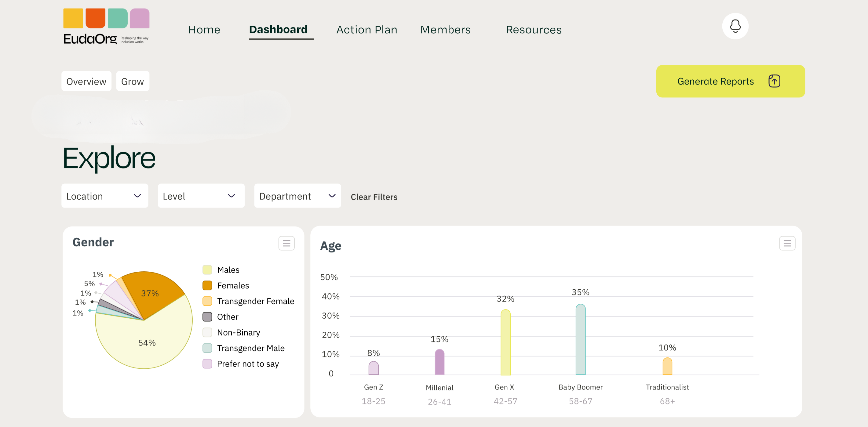Click the Generate Reports button
868x427 pixels.
(x=716, y=81)
